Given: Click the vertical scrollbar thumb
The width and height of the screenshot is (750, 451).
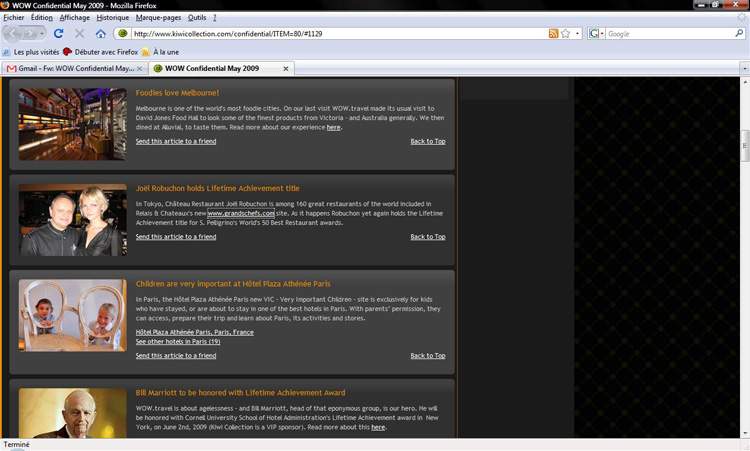Looking at the screenshot, I should coord(745,146).
